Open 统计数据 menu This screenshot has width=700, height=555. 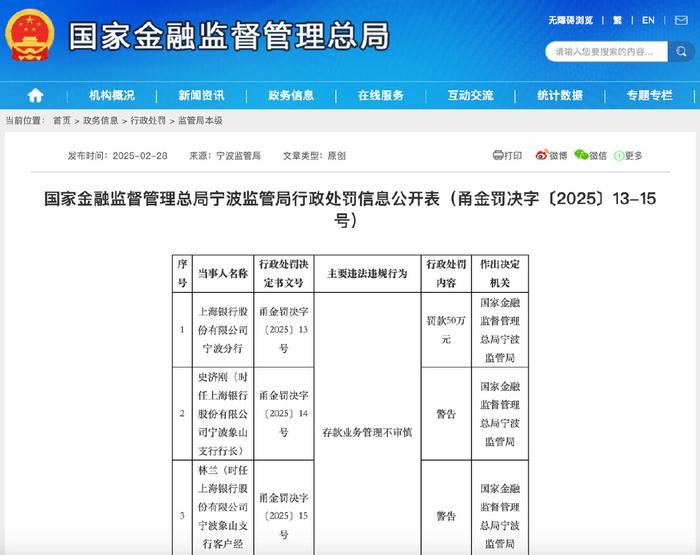click(x=560, y=95)
